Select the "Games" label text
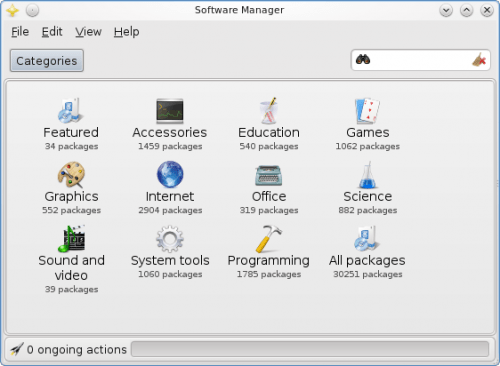This screenshot has width=500, height=366. pos(368,132)
